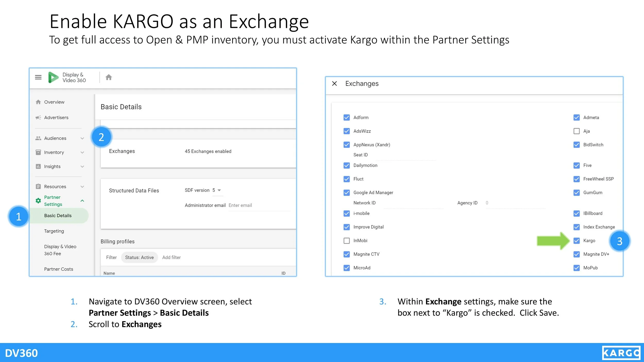
Task: Click Add filter under Billing profiles
Action: pos(171,257)
